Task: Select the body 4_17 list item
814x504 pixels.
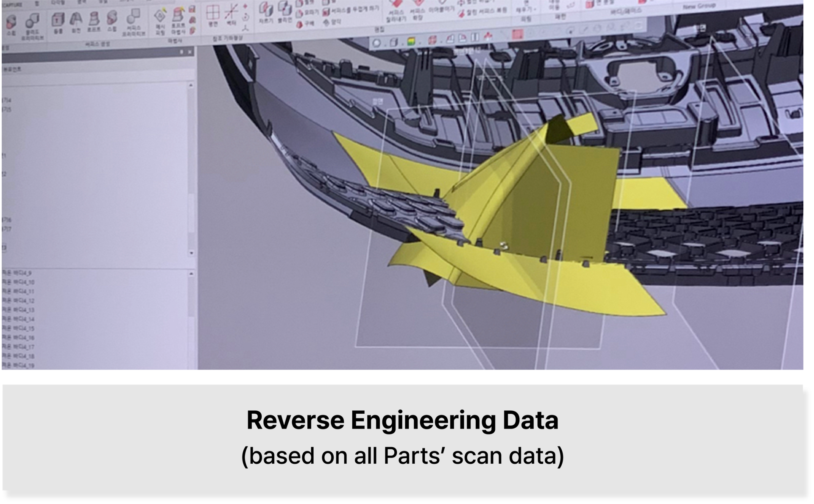Action: tap(19, 347)
